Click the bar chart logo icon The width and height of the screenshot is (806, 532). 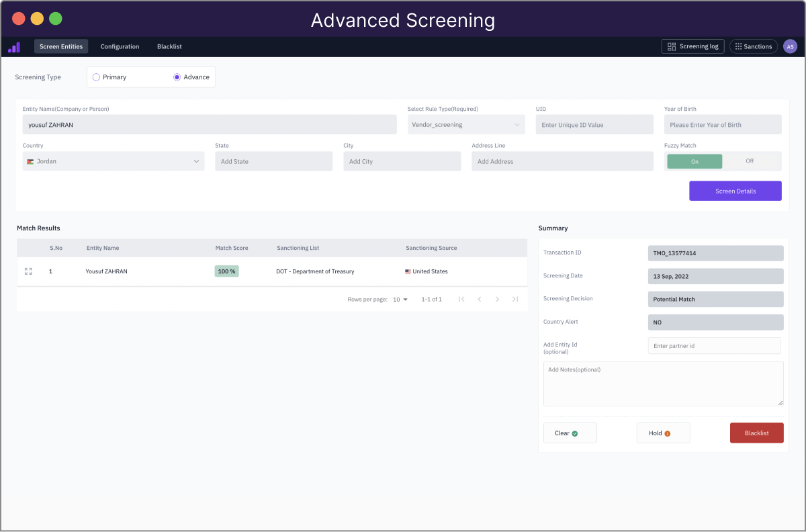tap(13, 46)
